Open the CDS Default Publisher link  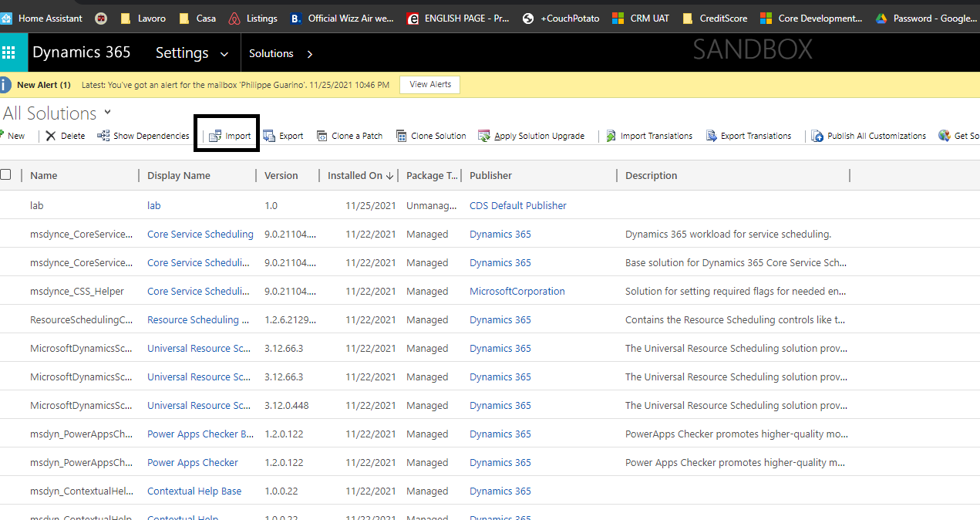pos(518,205)
